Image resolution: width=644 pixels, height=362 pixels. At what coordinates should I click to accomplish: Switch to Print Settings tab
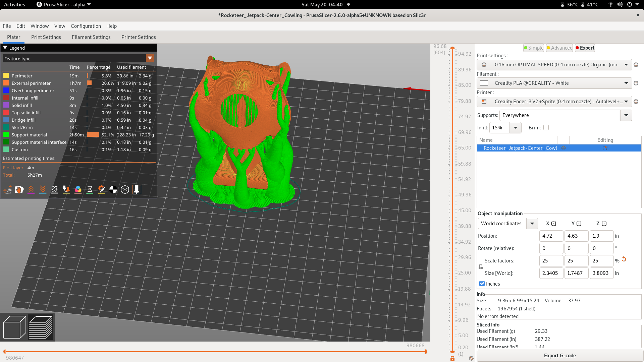46,37
